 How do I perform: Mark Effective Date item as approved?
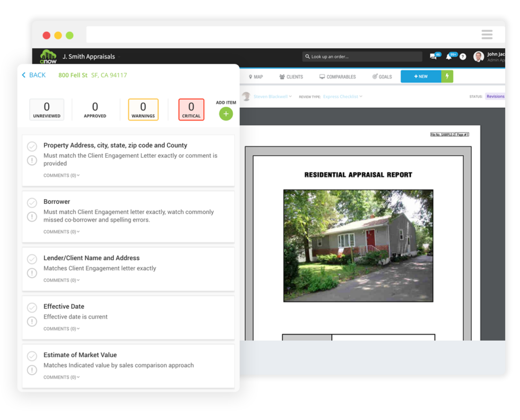tap(32, 307)
